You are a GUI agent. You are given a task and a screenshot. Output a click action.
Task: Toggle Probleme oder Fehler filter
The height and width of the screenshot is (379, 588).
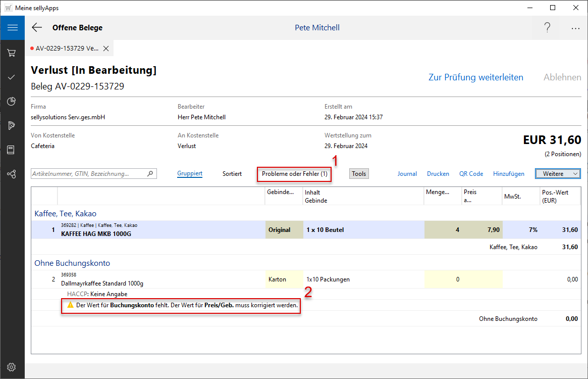(294, 174)
